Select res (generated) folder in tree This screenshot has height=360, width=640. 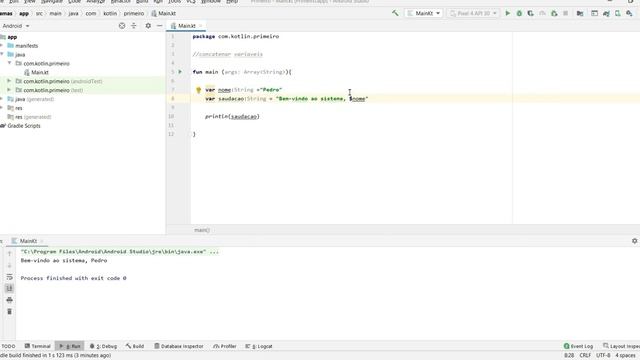[29, 117]
